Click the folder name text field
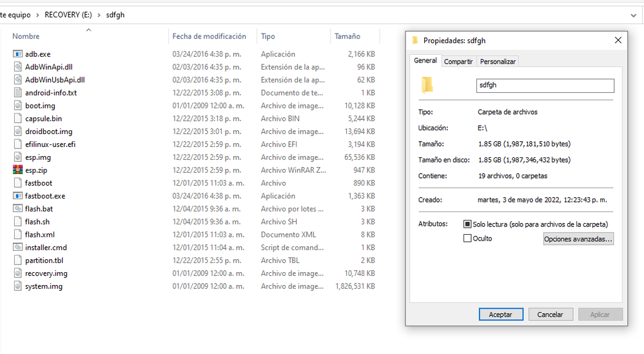Image resolution: width=644 pixels, height=354 pixels. [x=545, y=85]
